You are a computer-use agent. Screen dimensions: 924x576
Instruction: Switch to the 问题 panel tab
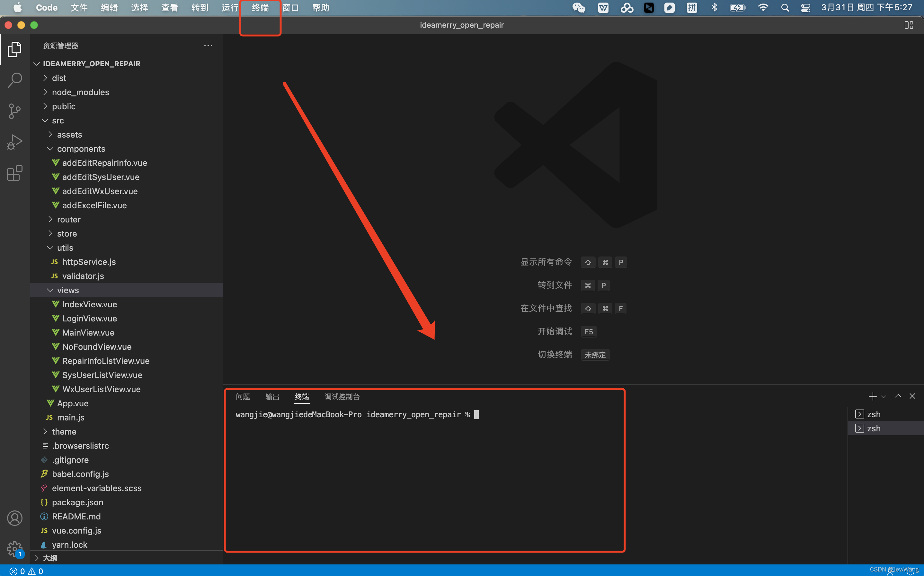pos(243,397)
